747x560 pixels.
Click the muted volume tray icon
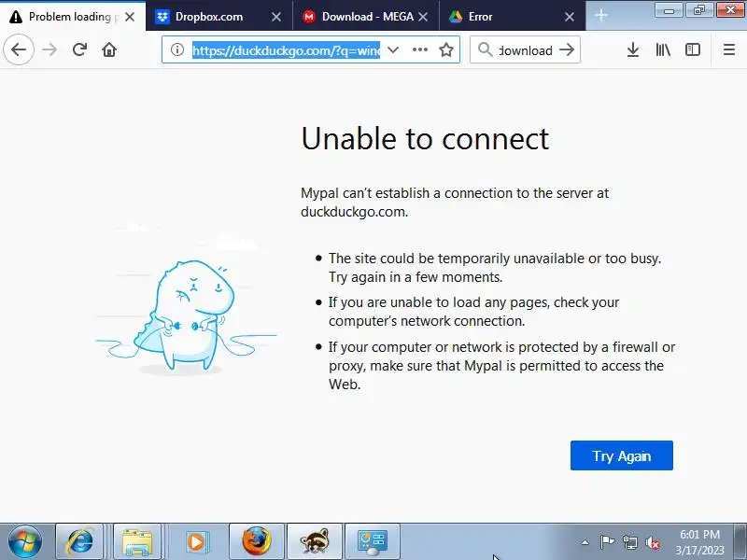click(652, 542)
